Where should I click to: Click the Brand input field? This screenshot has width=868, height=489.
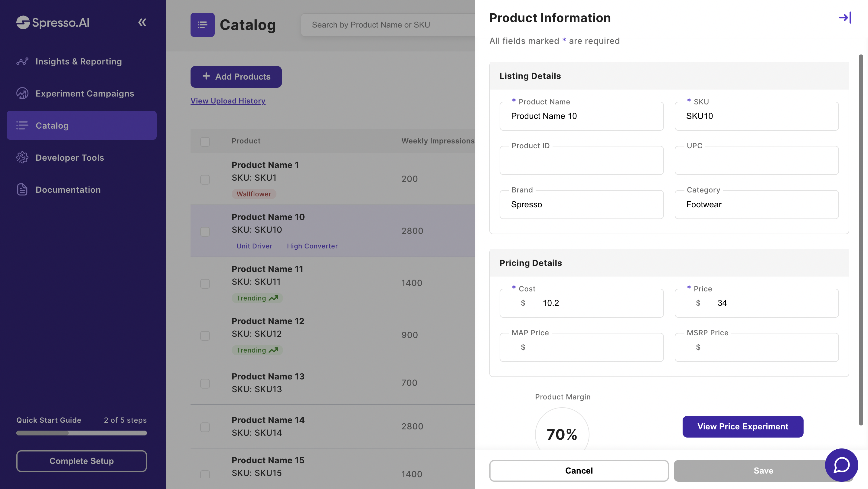[581, 205]
